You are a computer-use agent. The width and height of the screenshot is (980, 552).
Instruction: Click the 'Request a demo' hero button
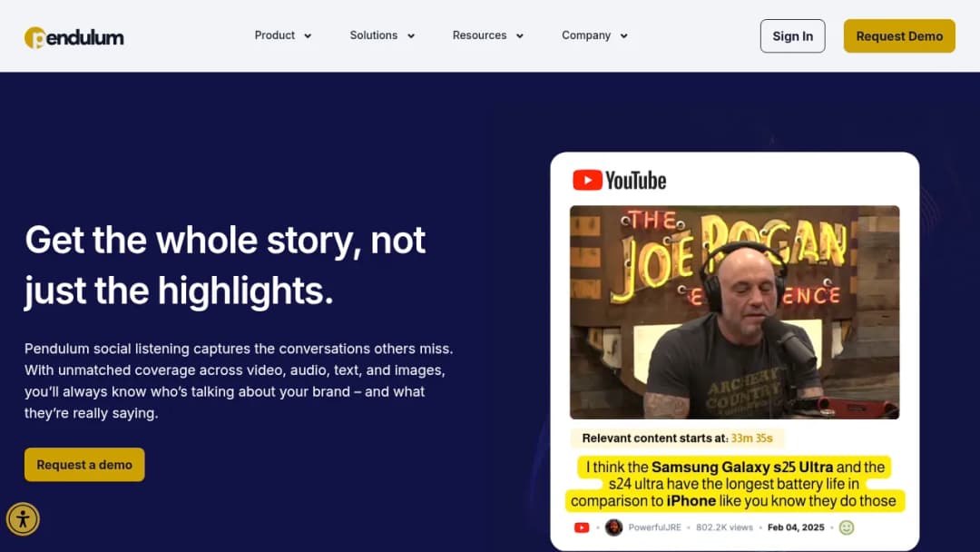84,465
